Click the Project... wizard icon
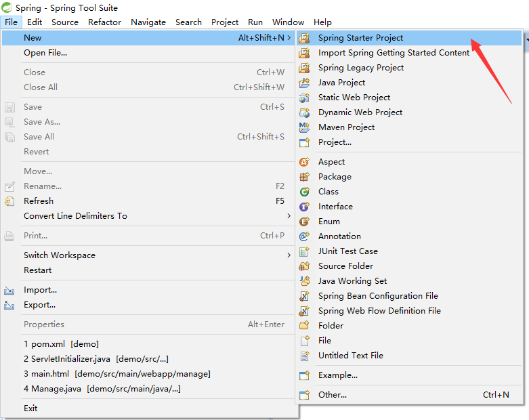This screenshot has height=420, width=529. pos(304,142)
